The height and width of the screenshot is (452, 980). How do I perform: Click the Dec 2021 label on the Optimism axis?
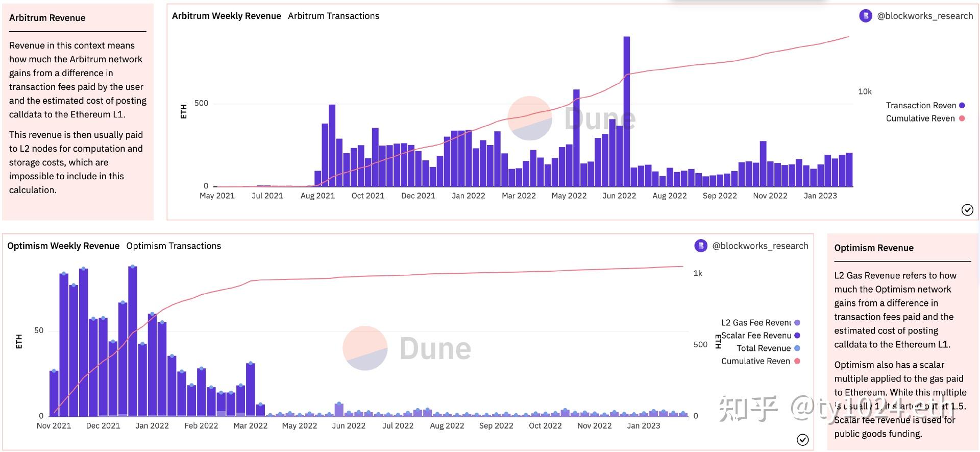[103, 425]
